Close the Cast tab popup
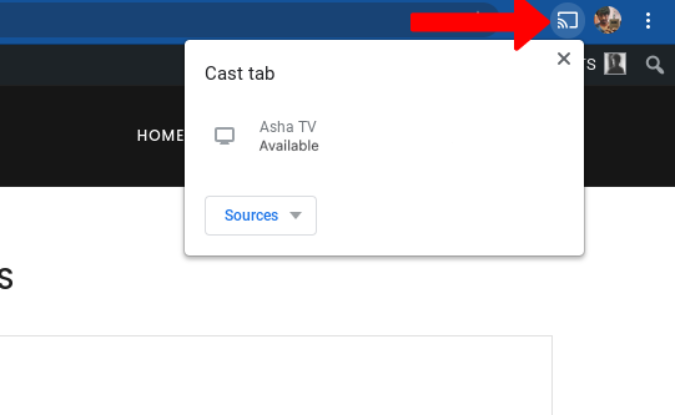675x415 pixels. (564, 59)
